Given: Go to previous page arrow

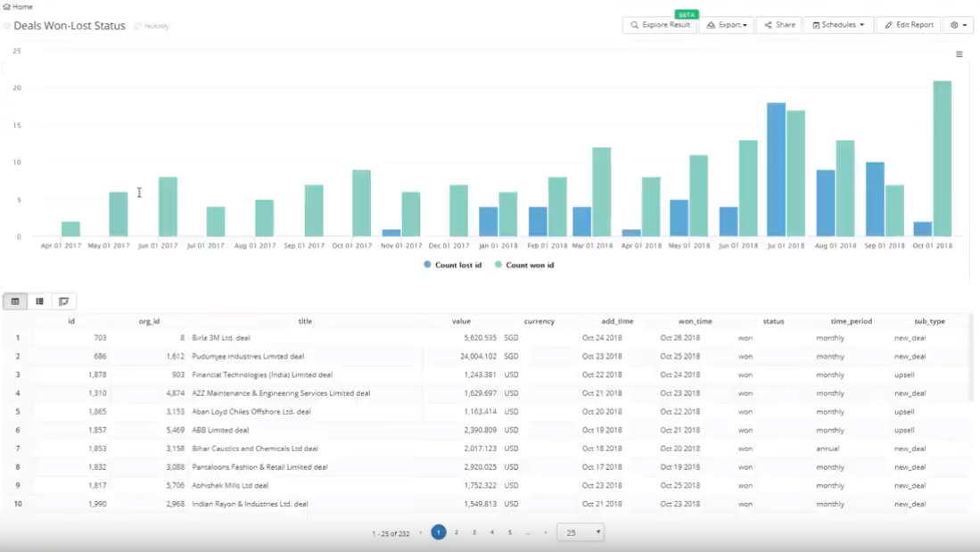Looking at the screenshot, I should click(421, 532).
